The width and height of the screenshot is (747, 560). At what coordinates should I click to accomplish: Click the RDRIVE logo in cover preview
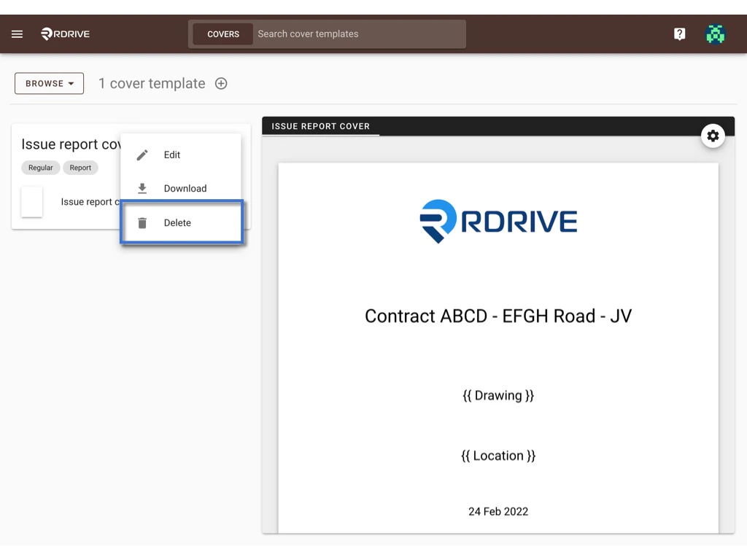[498, 222]
